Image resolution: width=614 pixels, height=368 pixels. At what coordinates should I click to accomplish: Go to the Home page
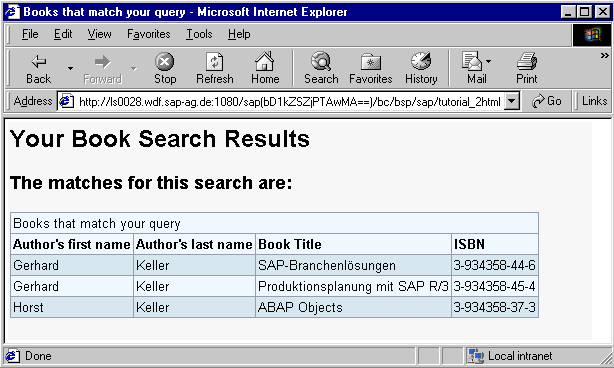coord(265,68)
